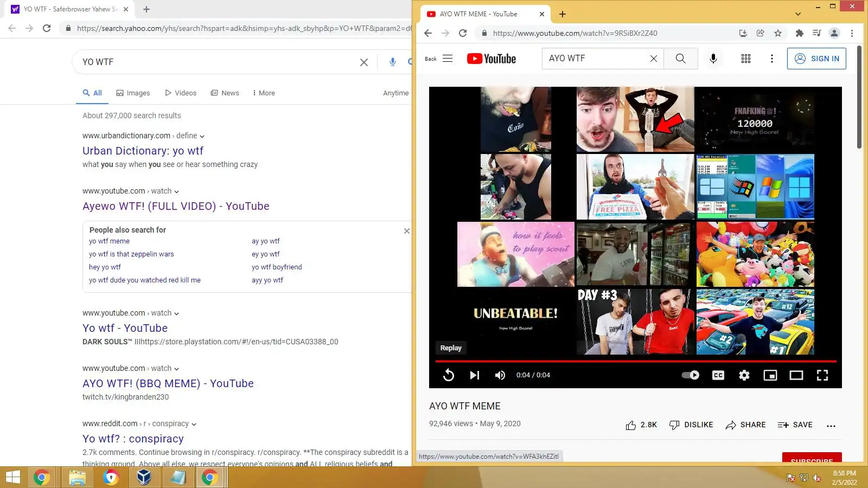Screen dimensions: 868x488
Task: Open more actions ellipsis under video
Action: (831, 426)
